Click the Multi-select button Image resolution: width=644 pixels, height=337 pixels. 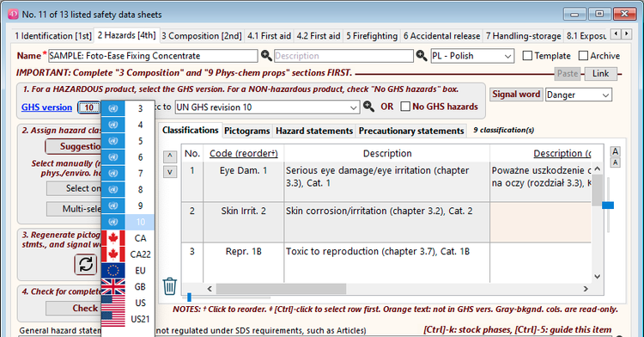(x=74, y=209)
